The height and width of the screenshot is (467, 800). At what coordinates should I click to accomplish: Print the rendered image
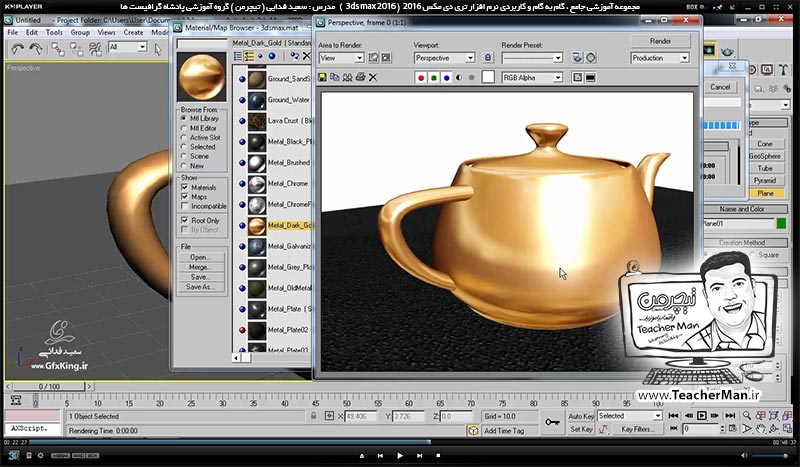[360, 78]
